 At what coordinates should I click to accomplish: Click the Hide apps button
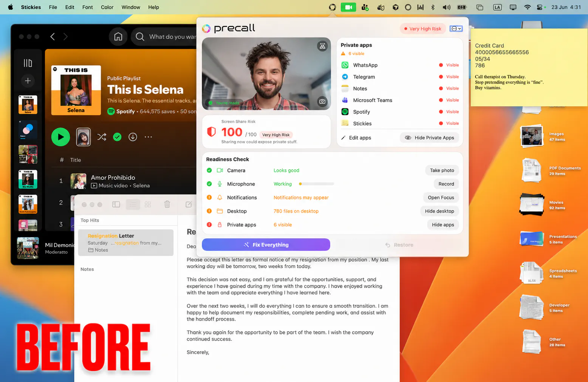click(443, 225)
